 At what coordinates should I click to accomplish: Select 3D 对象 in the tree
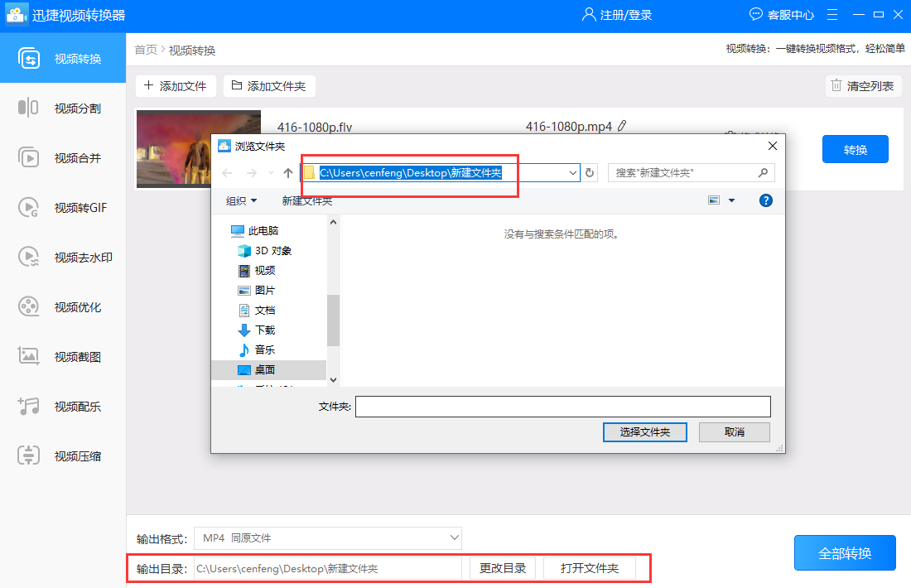tap(264, 250)
